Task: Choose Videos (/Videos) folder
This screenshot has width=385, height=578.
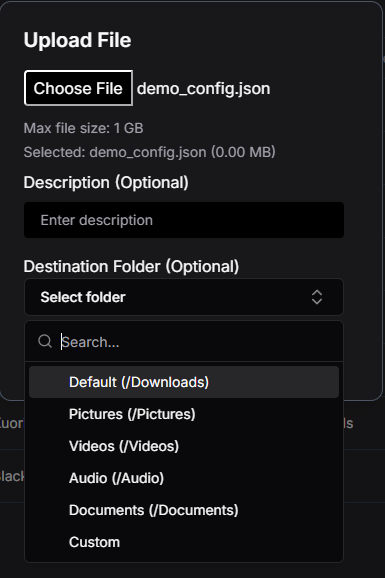Action: click(x=184, y=446)
